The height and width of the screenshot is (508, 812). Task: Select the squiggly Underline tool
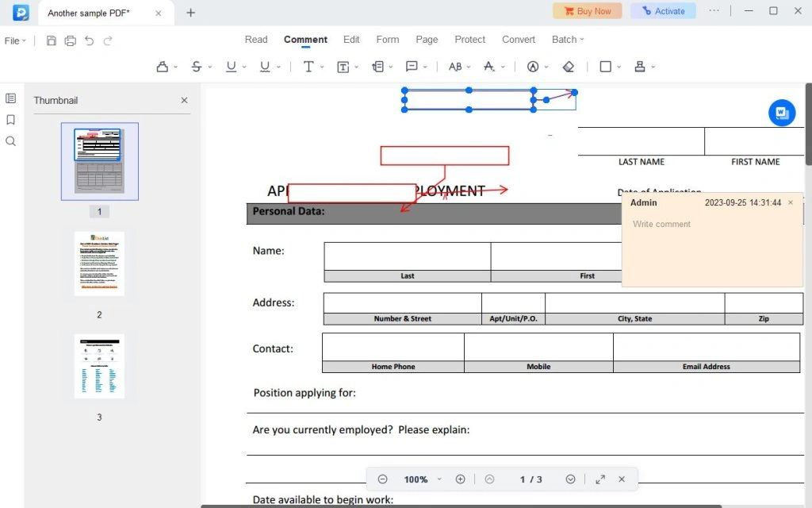[x=265, y=67]
